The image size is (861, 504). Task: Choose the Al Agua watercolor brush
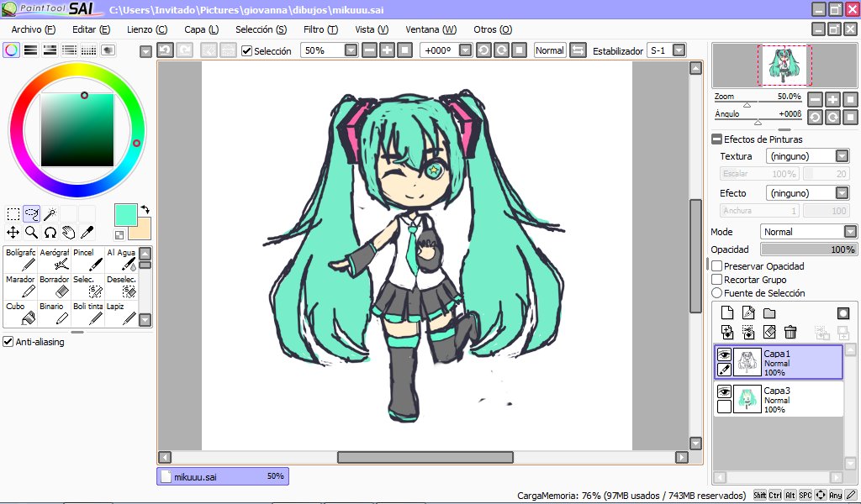point(121,260)
